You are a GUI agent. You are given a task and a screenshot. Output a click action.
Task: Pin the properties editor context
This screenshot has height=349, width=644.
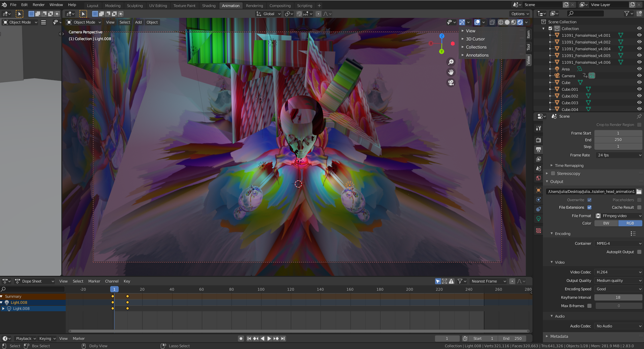[639, 116]
